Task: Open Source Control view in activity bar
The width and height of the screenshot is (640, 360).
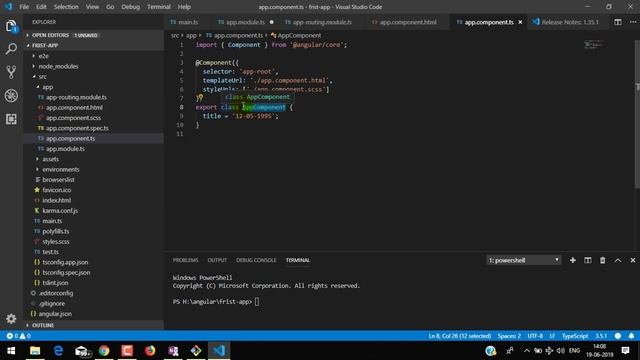Action: coord(11,72)
